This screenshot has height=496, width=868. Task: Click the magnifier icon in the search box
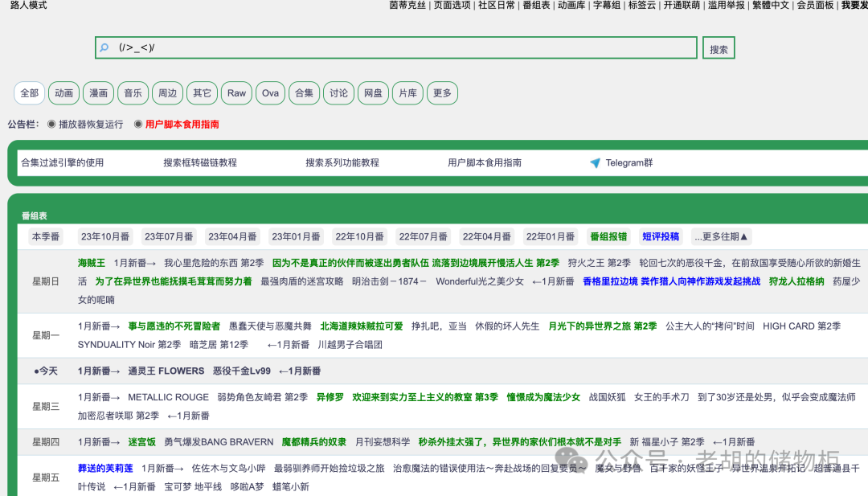click(x=104, y=47)
